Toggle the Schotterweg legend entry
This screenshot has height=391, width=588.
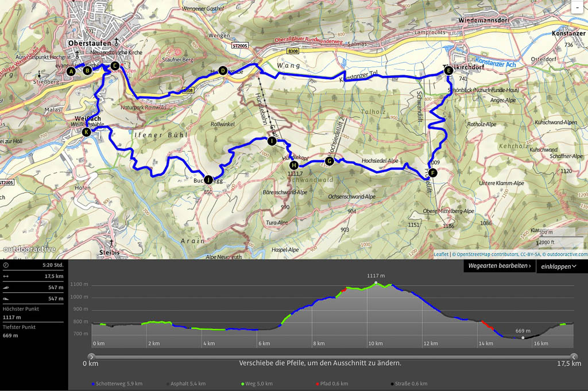coord(117,384)
